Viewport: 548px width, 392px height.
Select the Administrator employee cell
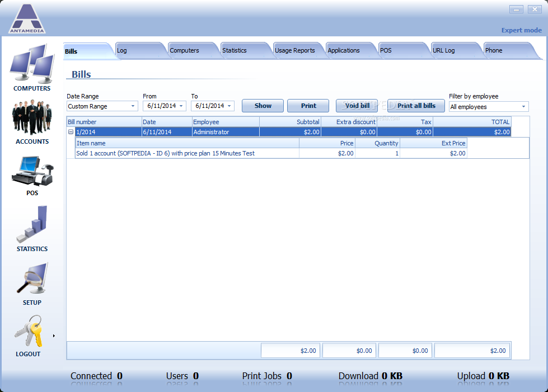226,132
